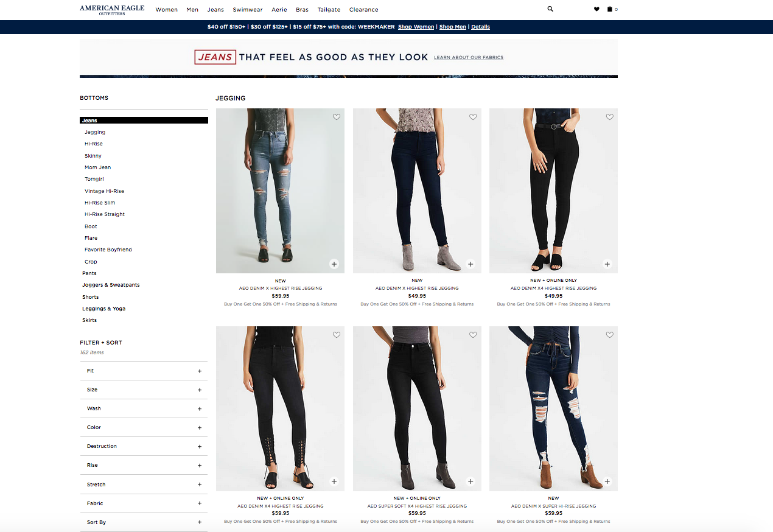Select Crop category
This screenshot has height=532, width=773.
91,262
